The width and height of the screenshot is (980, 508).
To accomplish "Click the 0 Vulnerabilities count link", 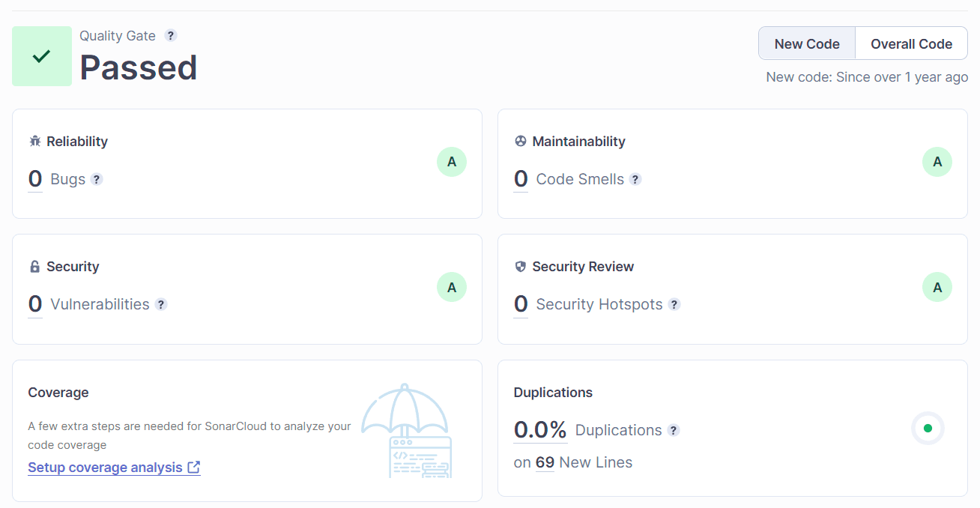I will pyautogui.click(x=34, y=303).
